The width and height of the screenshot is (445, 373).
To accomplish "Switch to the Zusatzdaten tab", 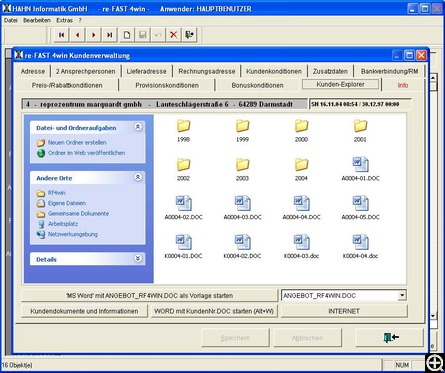I will click(330, 71).
